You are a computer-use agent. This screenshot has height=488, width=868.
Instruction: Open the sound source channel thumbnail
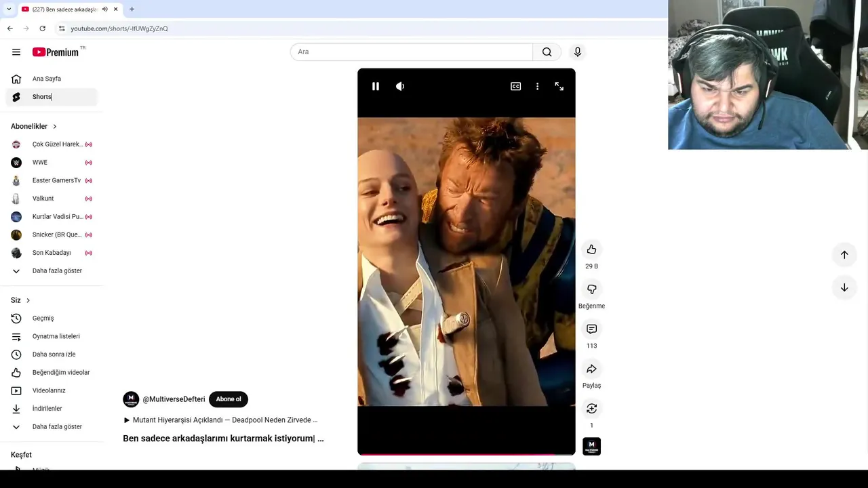click(x=591, y=447)
